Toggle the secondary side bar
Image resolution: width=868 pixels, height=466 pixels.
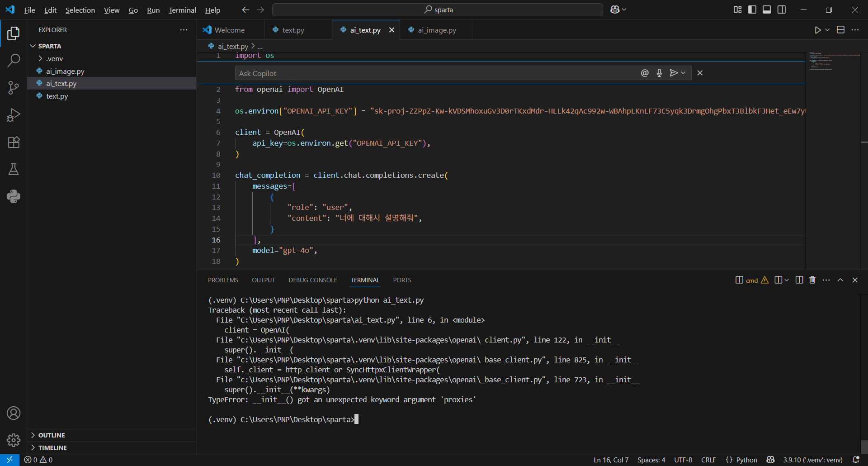click(x=782, y=10)
